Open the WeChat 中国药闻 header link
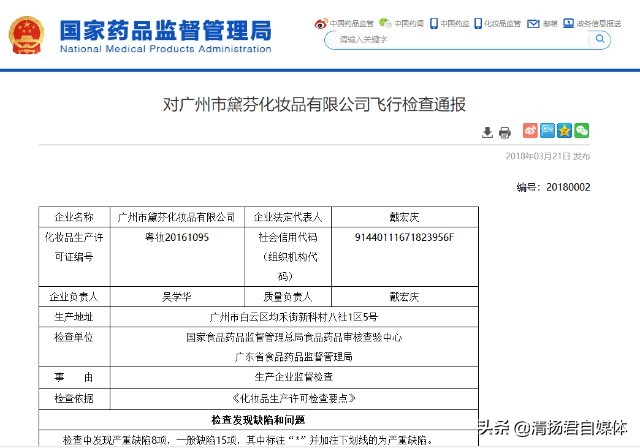 [x=401, y=23]
